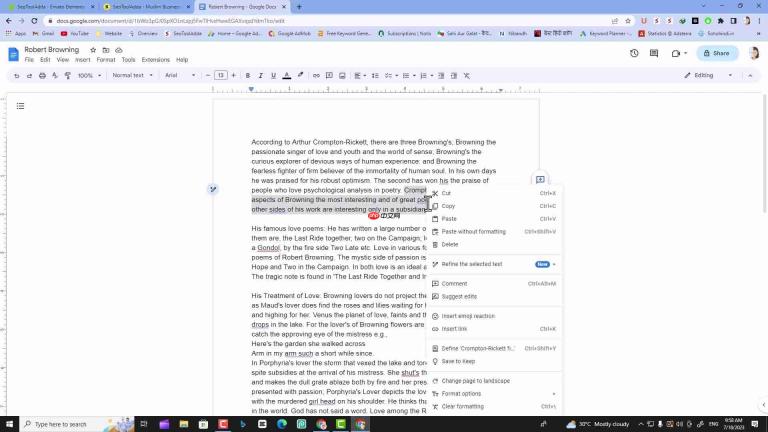The width and height of the screenshot is (768, 432).
Task: Expand Format options submenu
Action: click(495, 394)
